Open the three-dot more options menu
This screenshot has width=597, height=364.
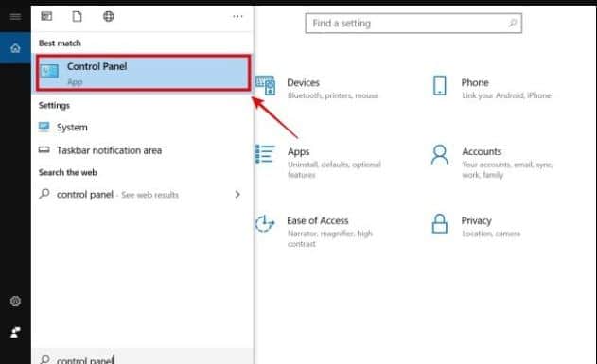[x=237, y=16]
